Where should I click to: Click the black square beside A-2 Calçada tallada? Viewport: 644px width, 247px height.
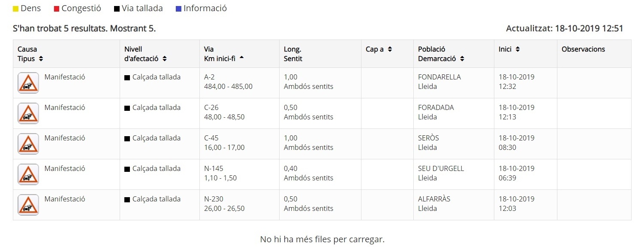[127, 78]
